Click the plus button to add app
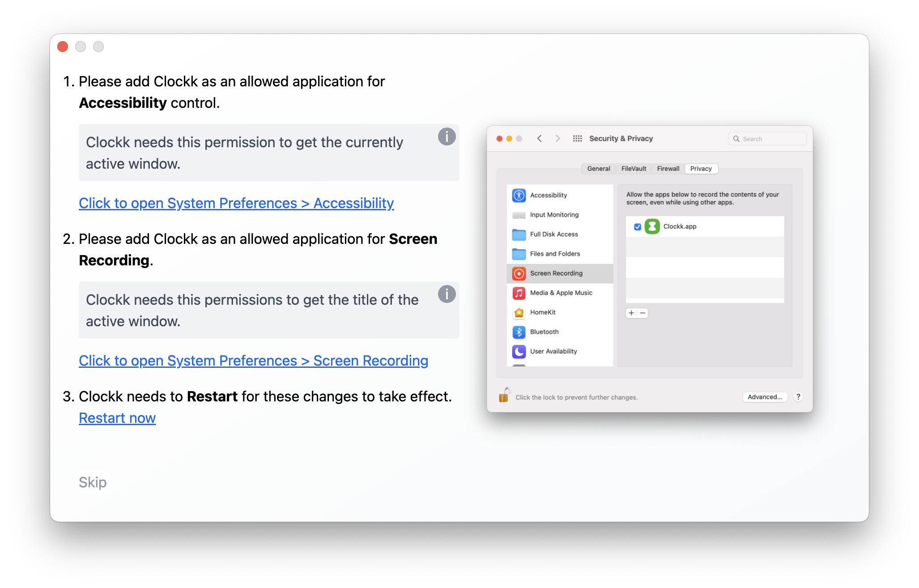Screen dimensions: 919x588 pyautogui.click(x=632, y=313)
